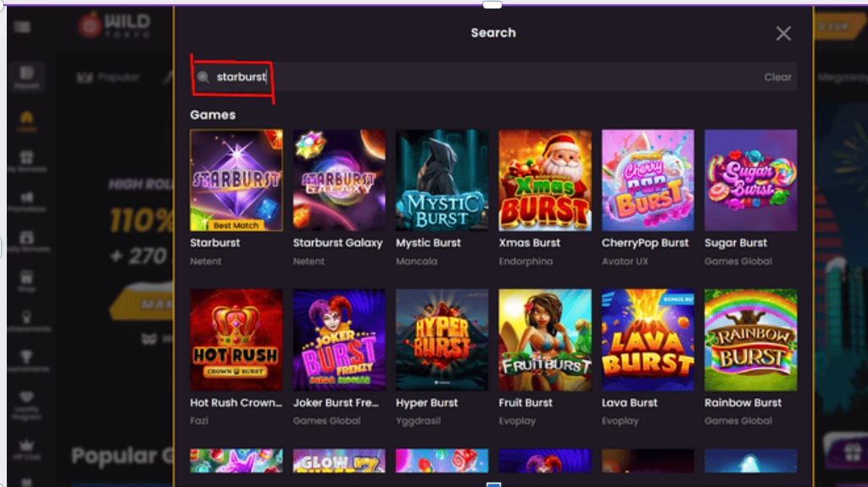Click the 'Best Match' badge on Starburst
This screenshot has height=487, width=868.
236,225
